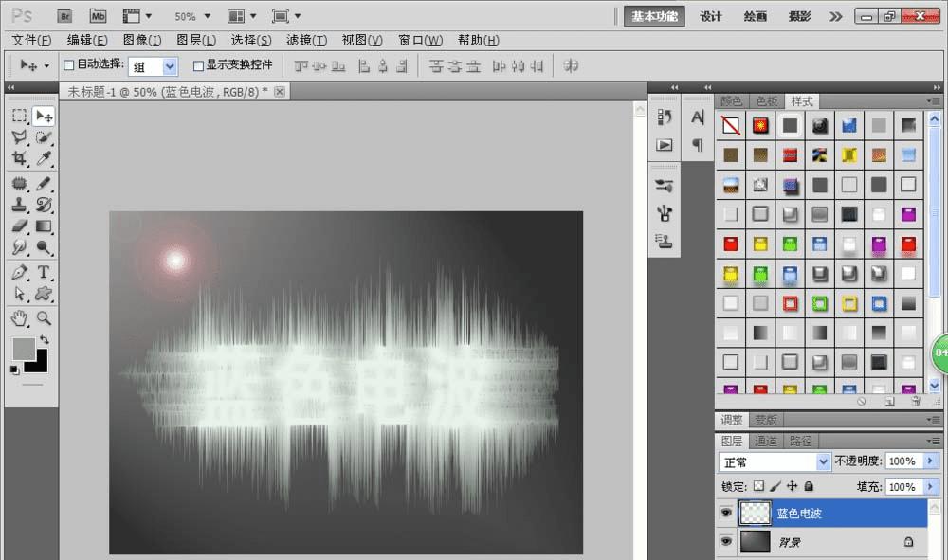This screenshot has height=560, width=948.
Task: Tick the 显示变换控件 checkbox
Action: [x=198, y=65]
